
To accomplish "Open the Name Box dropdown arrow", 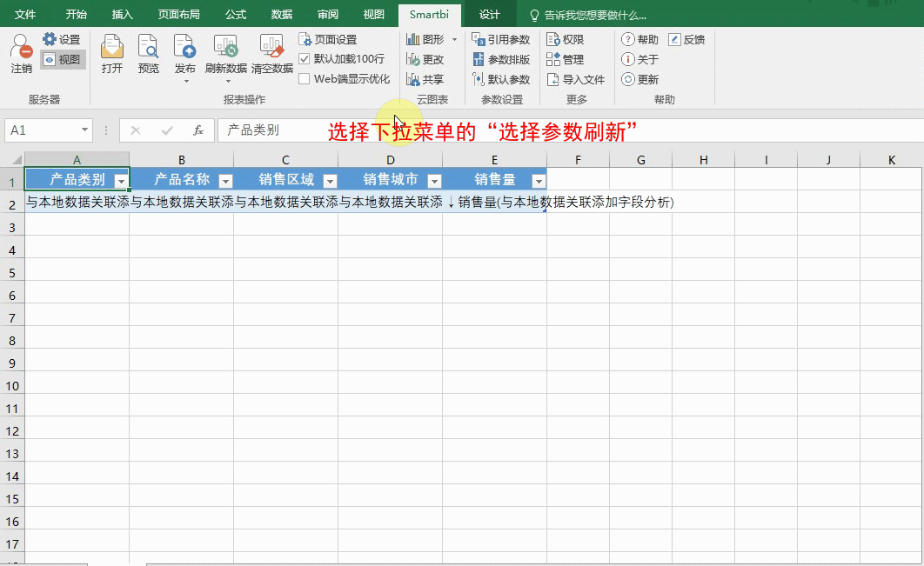I will tap(85, 130).
